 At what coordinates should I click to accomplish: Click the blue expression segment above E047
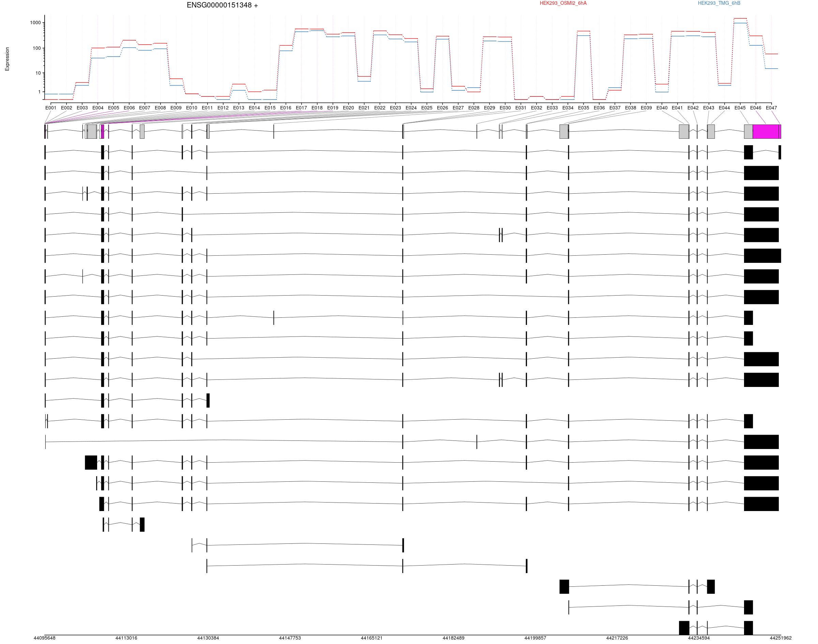(772, 69)
